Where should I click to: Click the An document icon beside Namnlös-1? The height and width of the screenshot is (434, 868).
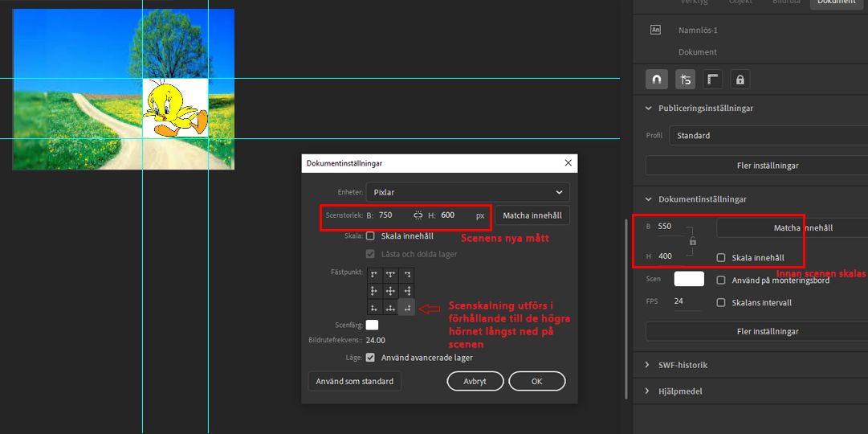click(x=655, y=30)
